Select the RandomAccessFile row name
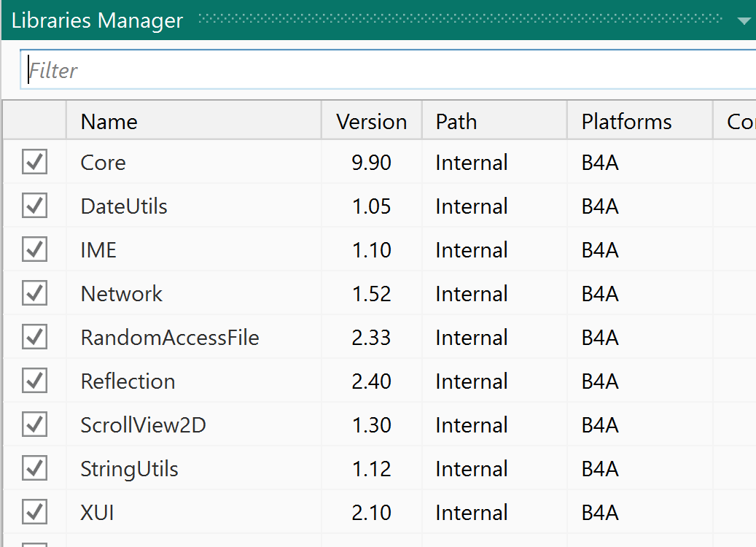 [x=170, y=338]
